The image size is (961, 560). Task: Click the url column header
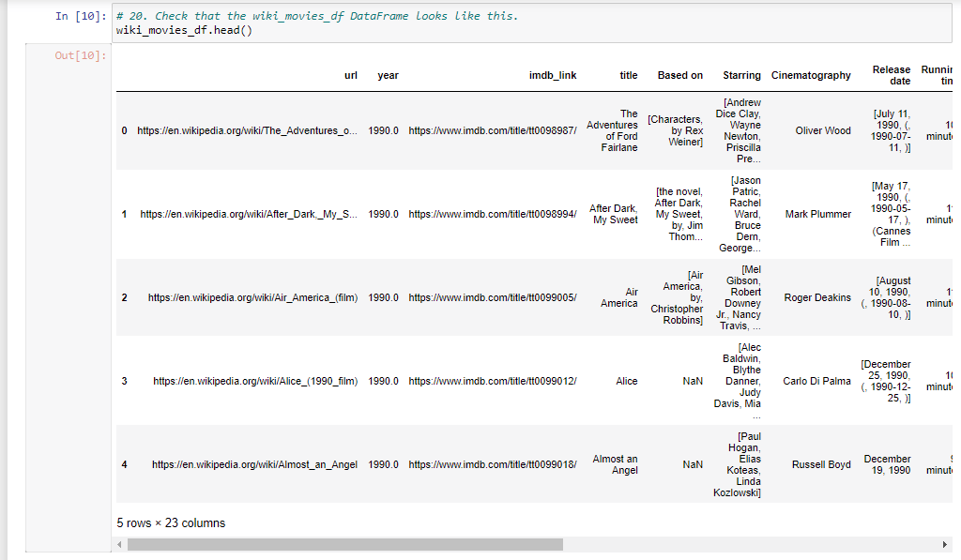[x=350, y=75]
